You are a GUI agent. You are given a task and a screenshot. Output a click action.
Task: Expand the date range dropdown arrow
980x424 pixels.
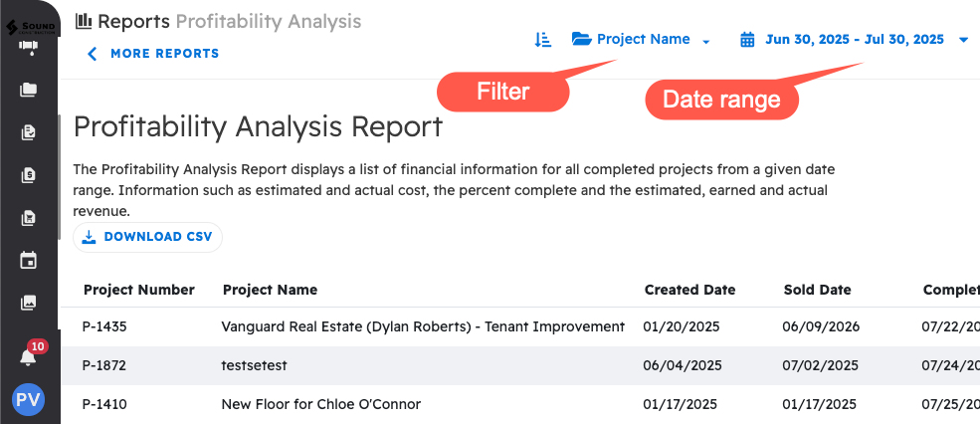(x=963, y=40)
